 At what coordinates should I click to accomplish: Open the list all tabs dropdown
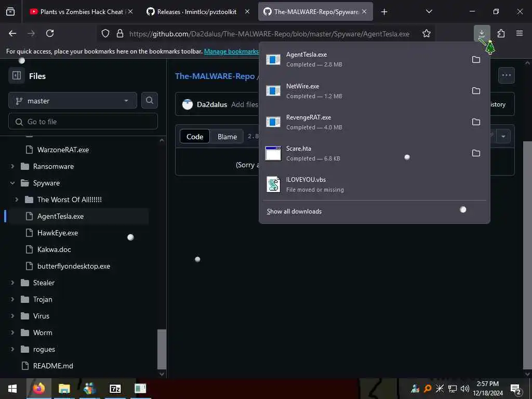[429, 11]
